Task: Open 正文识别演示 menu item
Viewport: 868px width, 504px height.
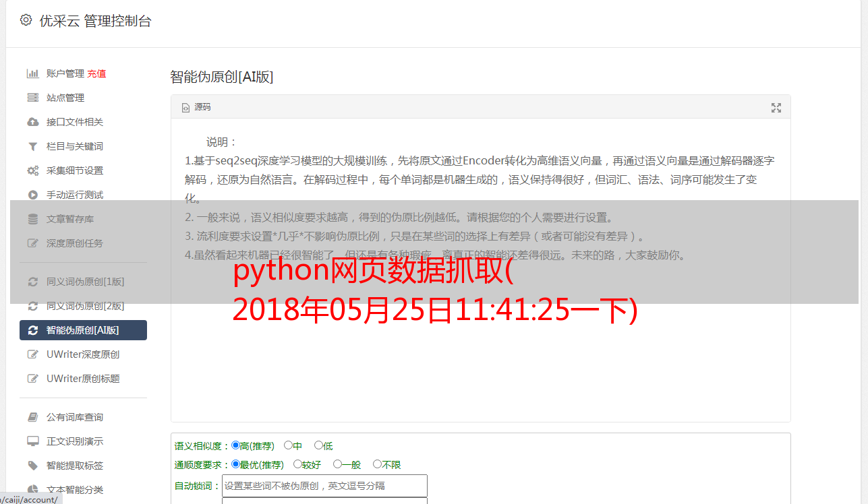Action: coord(75,441)
